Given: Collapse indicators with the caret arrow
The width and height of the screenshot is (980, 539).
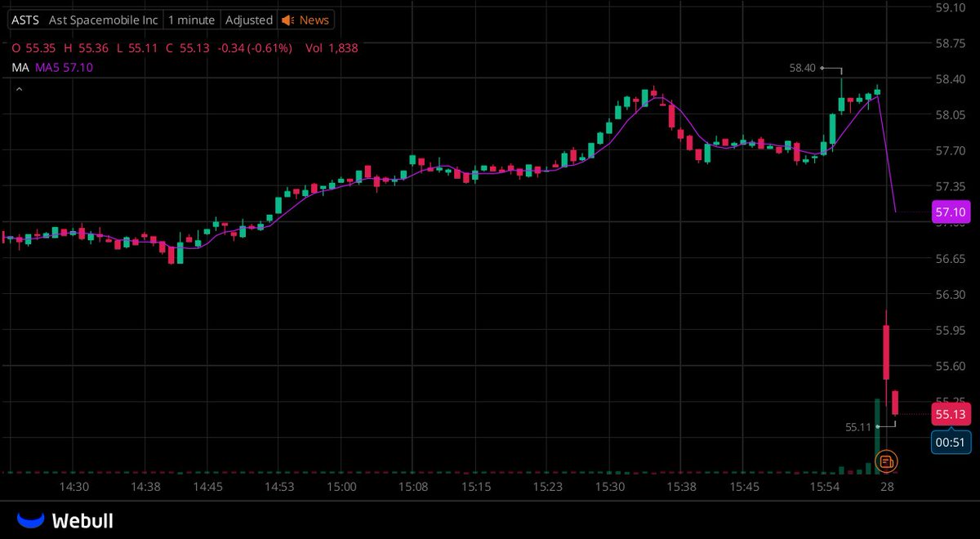Looking at the screenshot, I should coord(19,89).
